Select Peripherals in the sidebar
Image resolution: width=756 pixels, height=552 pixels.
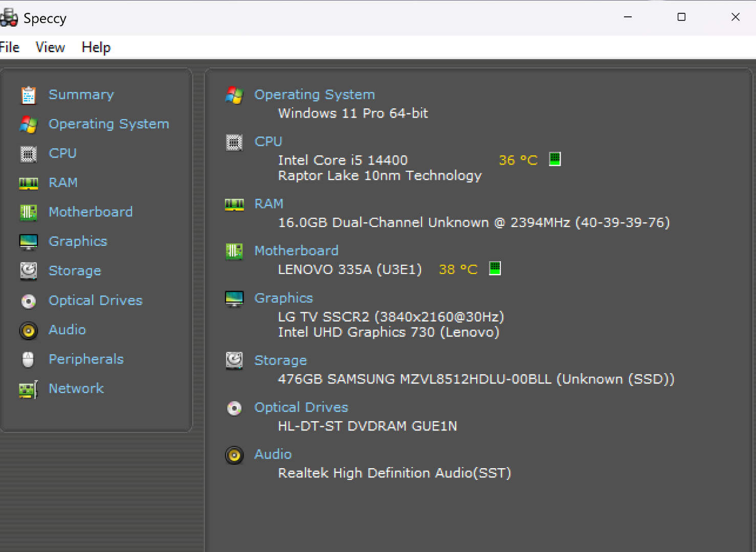[x=86, y=359]
